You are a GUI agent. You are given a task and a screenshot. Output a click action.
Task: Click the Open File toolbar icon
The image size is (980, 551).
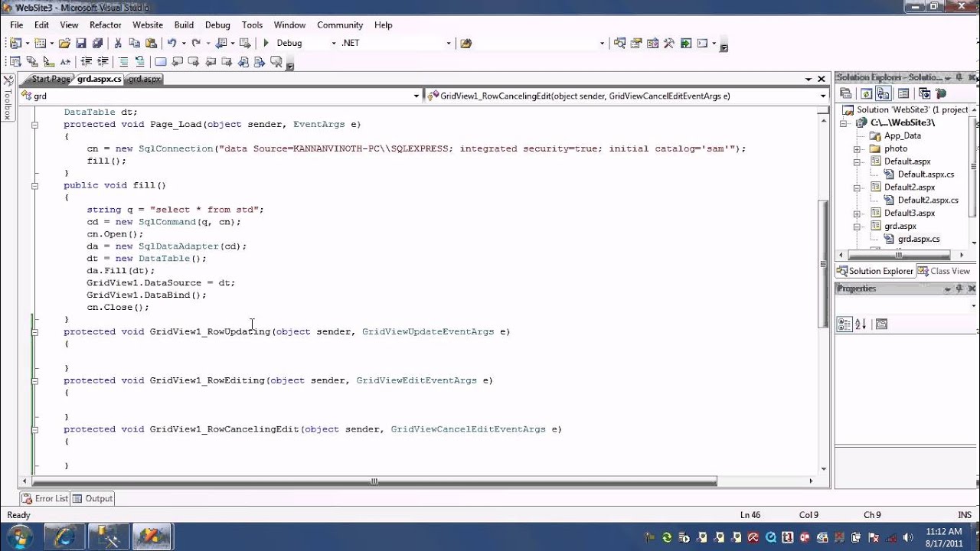tap(64, 43)
